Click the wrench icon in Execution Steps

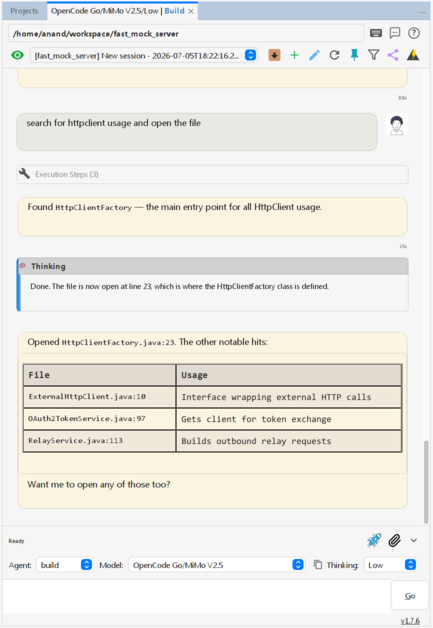(24, 174)
